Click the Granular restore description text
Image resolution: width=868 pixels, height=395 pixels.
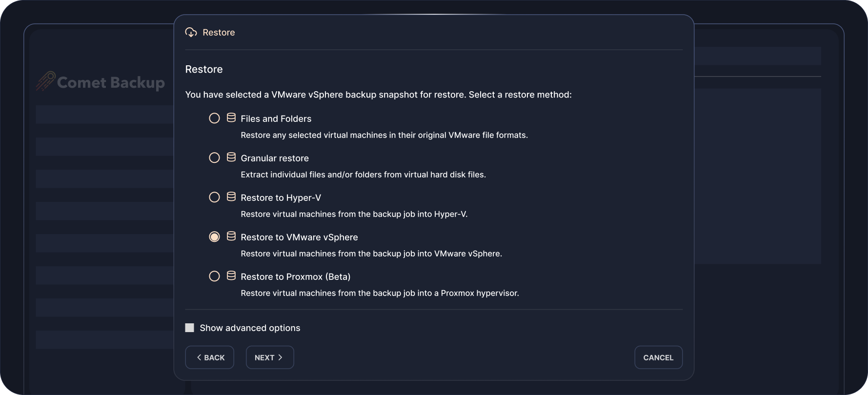click(x=363, y=175)
